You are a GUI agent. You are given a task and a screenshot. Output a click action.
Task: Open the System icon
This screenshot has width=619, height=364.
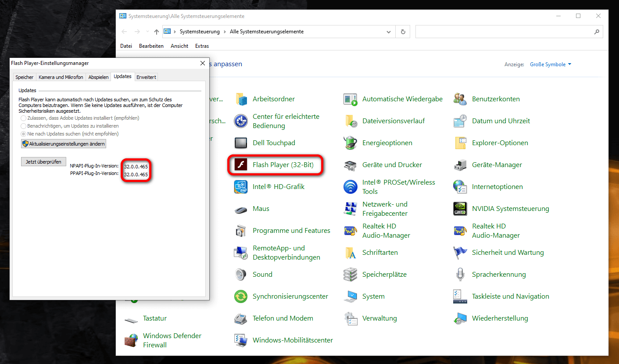pyautogui.click(x=351, y=296)
